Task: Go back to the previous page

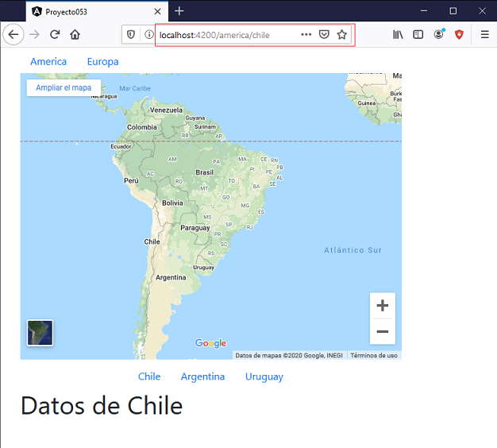Action: [x=13, y=34]
